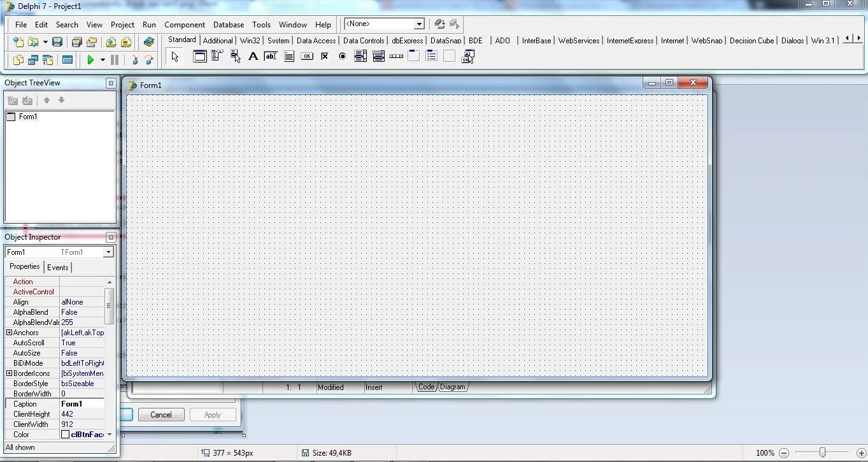Open the <None> desktop combo box
This screenshot has height=462, width=868.
tap(385, 24)
